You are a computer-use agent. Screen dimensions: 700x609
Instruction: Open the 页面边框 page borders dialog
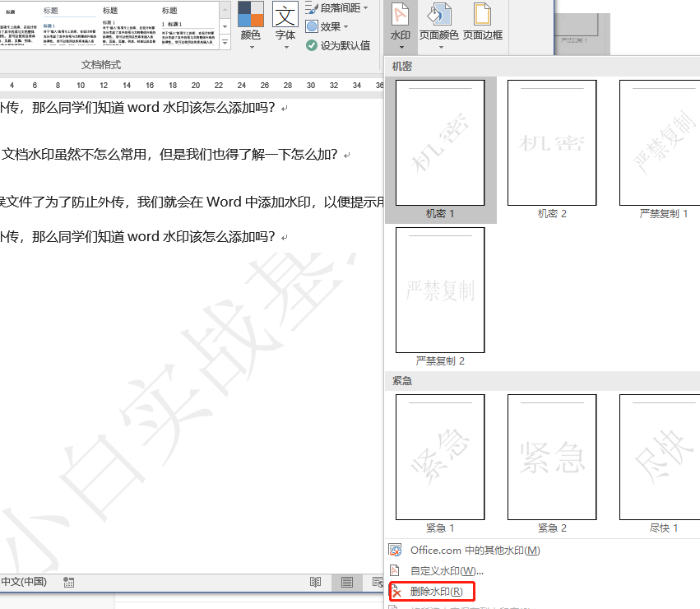[483, 22]
